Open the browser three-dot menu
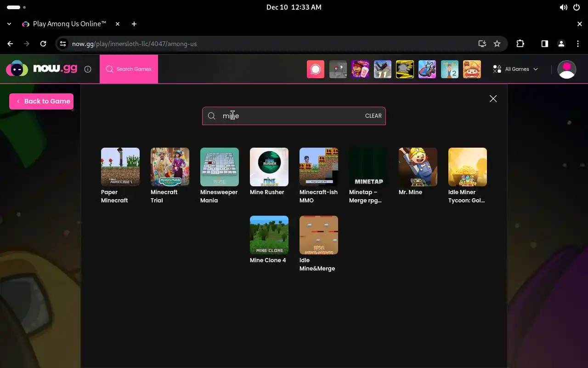This screenshot has height=368, width=588. point(578,44)
